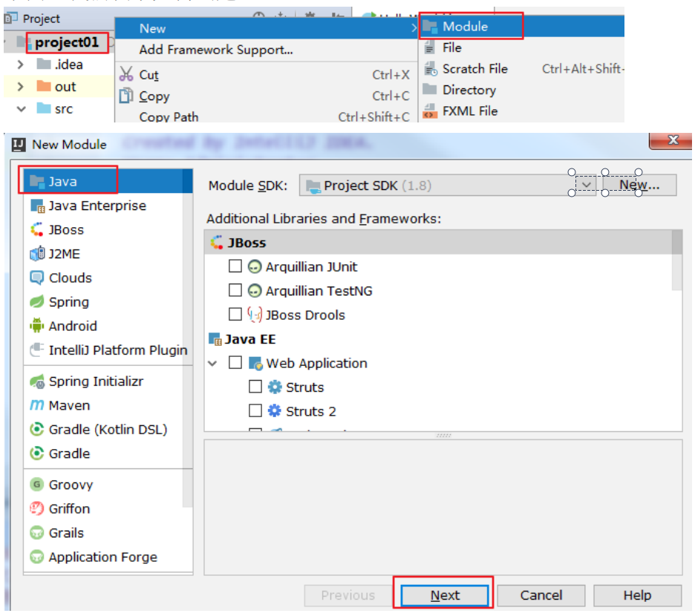The width and height of the screenshot is (695, 616).
Task: Click the FXML File icon
Action: [429, 111]
